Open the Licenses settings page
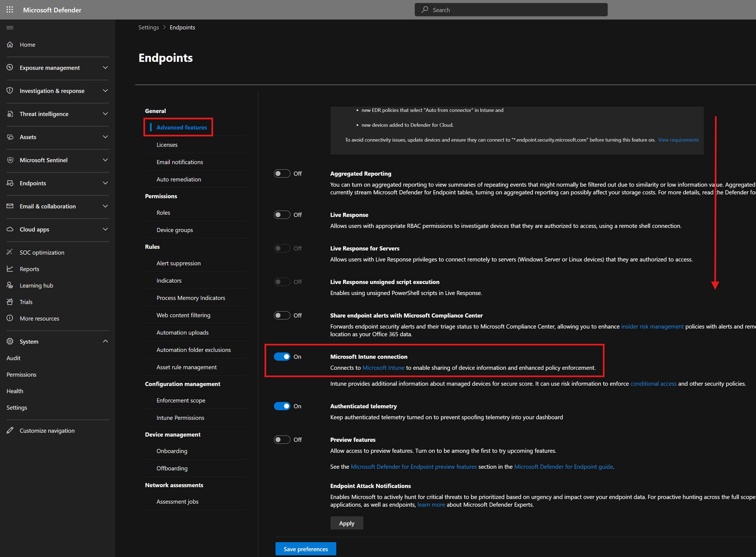This screenshot has width=756, height=557. [x=167, y=145]
